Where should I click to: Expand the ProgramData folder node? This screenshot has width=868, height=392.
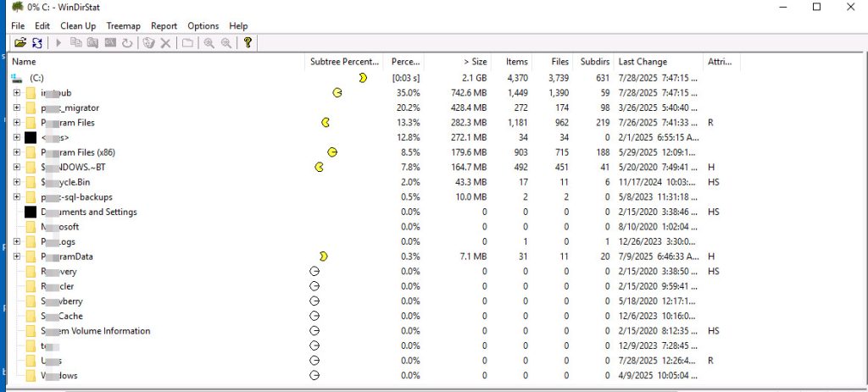point(17,257)
